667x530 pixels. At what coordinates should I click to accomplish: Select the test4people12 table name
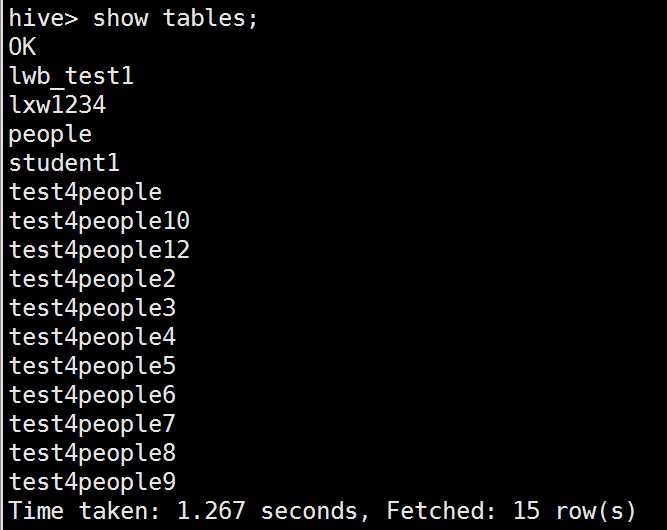[x=99, y=250]
